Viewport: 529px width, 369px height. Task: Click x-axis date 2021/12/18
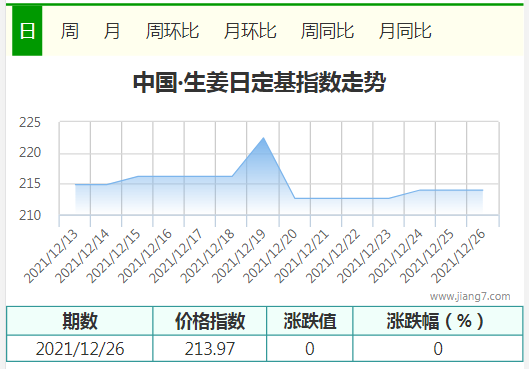[x=207, y=256]
